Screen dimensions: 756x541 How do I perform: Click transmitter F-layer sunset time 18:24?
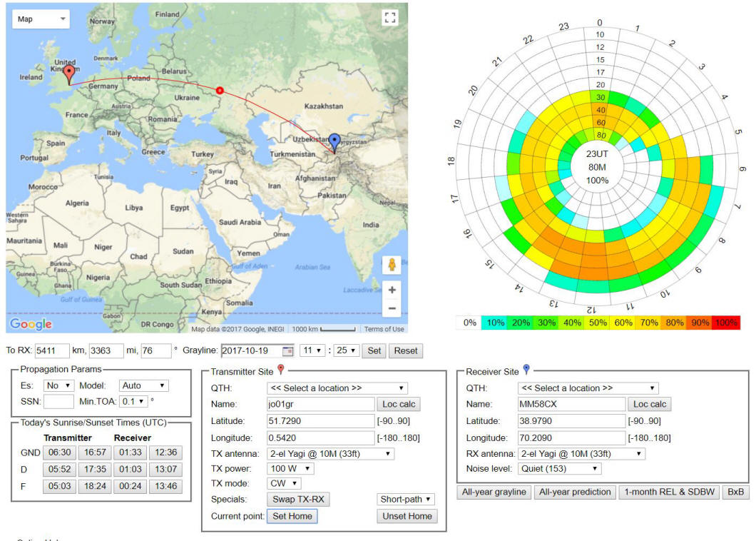[95, 487]
